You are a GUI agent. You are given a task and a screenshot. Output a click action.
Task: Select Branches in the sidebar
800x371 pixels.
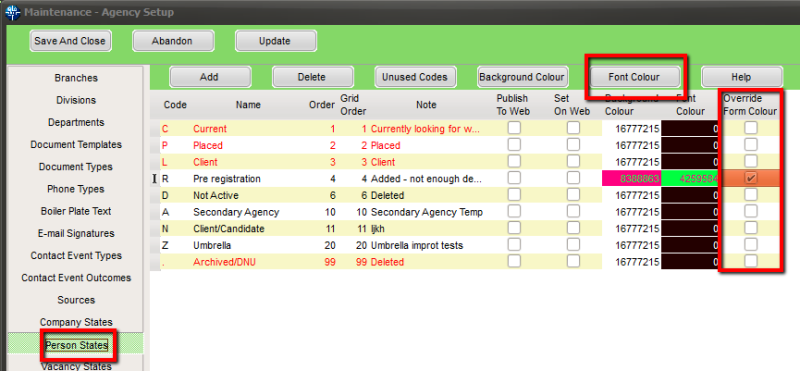pyautogui.click(x=76, y=78)
